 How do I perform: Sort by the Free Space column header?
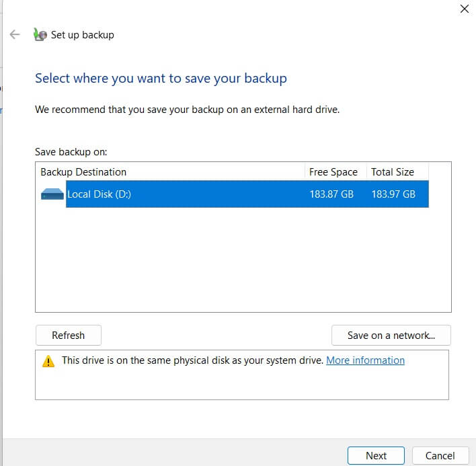coord(333,172)
